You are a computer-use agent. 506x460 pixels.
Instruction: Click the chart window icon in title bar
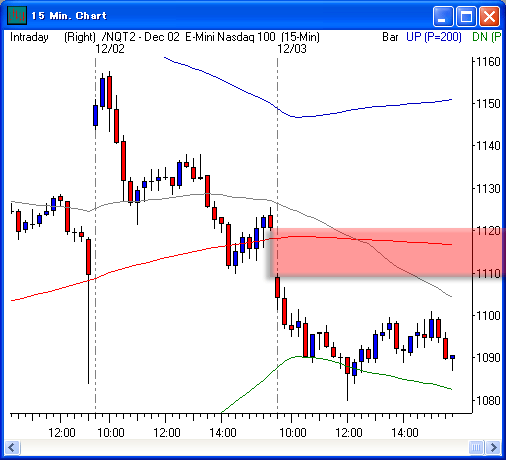click(17, 15)
